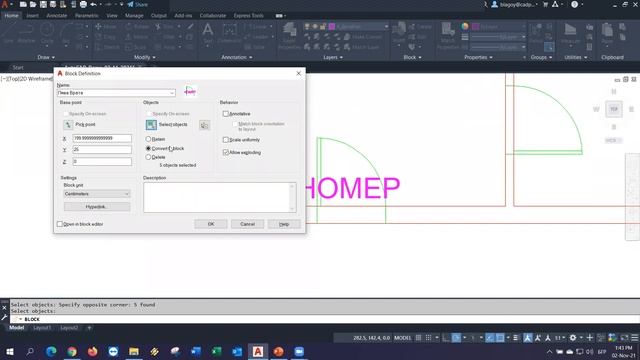Switch to the View ribbon tab
The height and width of the screenshot is (360, 640).
[x=112, y=16]
